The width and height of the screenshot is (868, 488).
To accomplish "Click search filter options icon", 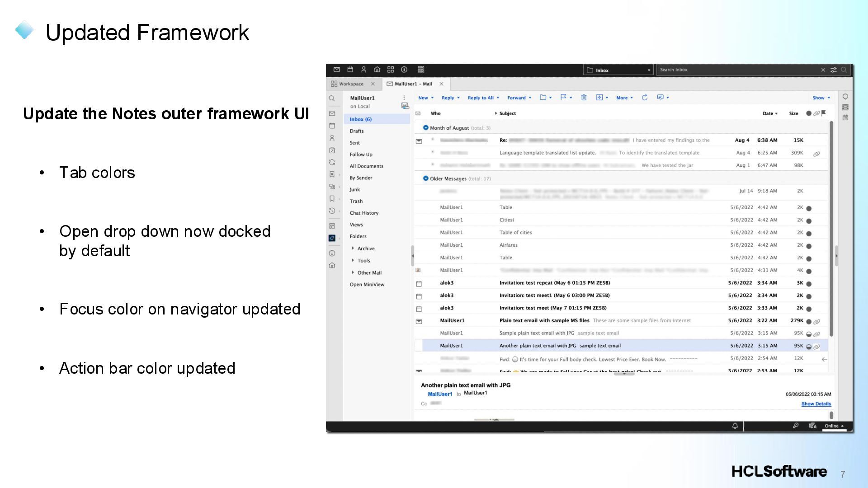I will click(834, 70).
